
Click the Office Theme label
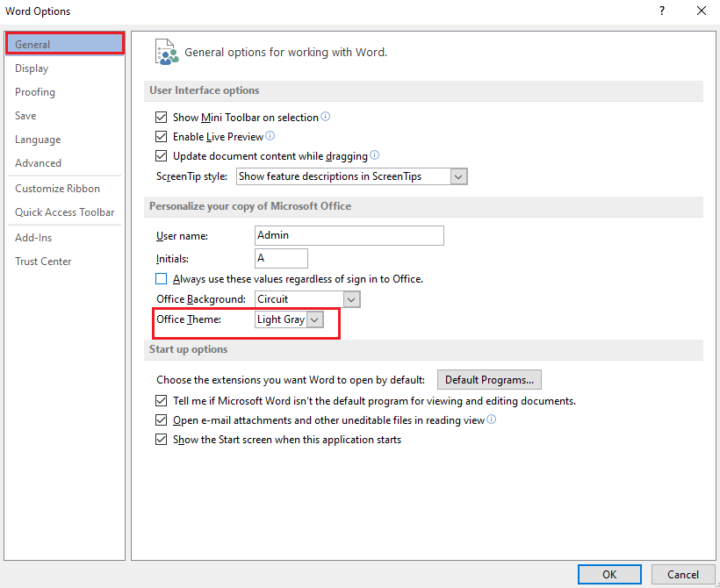(189, 319)
